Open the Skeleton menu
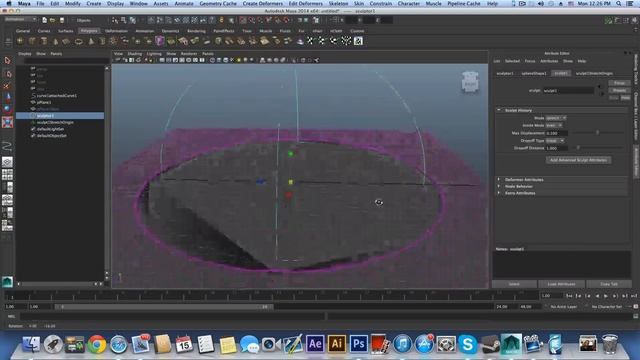The image size is (640, 360). point(338,3)
